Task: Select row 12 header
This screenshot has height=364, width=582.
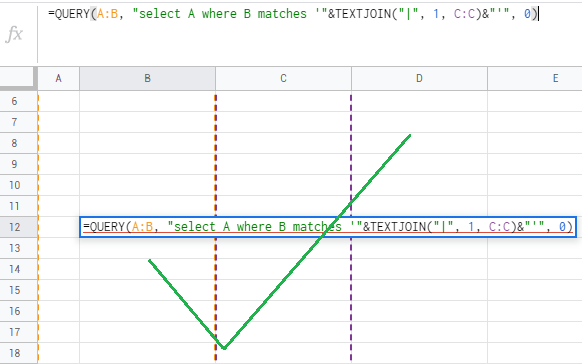Action: coord(14,227)
